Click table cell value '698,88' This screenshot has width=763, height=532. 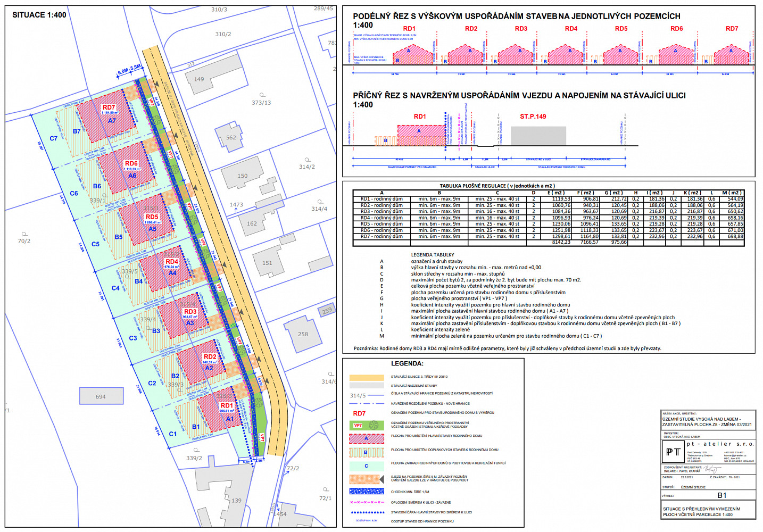(x=735, y=236)
